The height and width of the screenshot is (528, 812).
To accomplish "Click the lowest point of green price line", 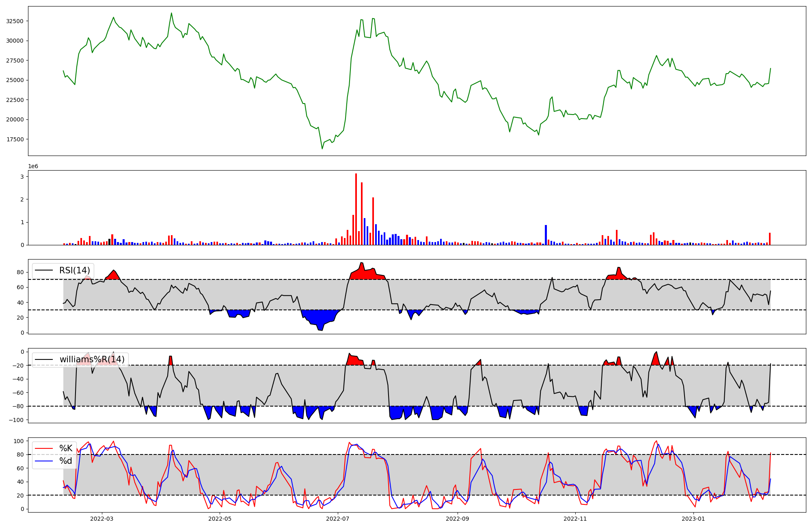I will (322, 149).
